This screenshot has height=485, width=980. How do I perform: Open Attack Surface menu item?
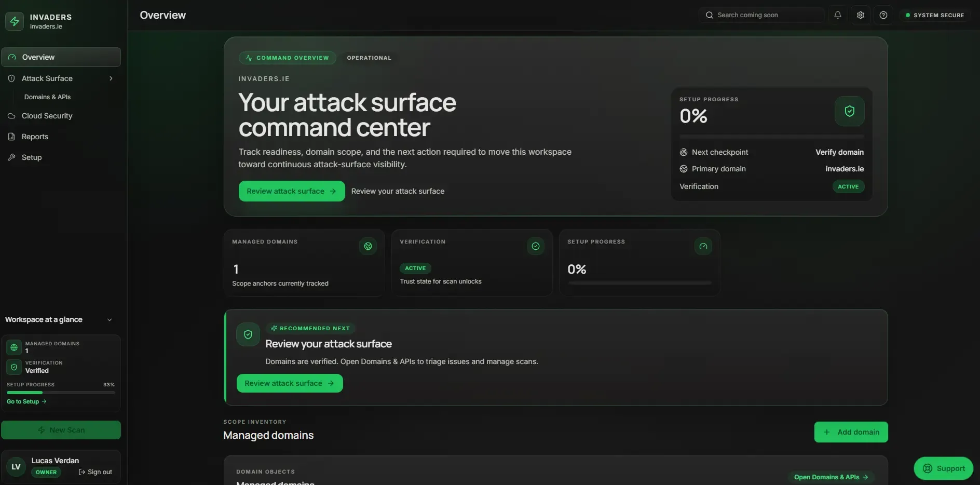(61, 78)
